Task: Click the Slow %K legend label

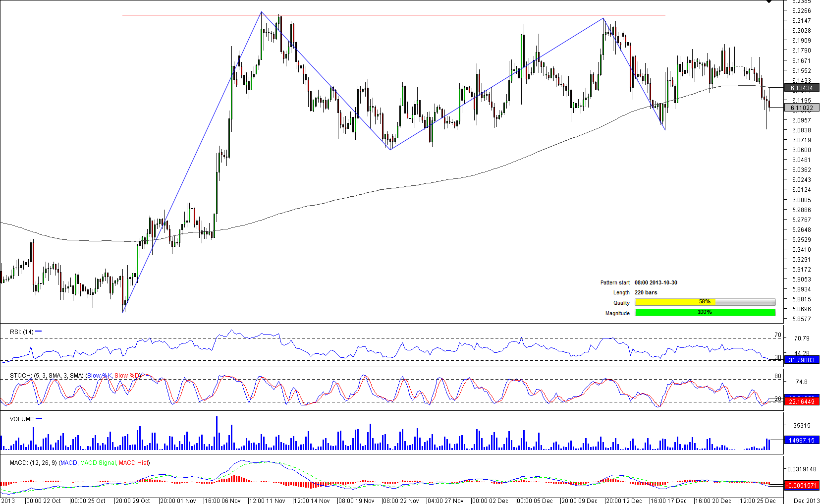Action: tap(99, 376)
